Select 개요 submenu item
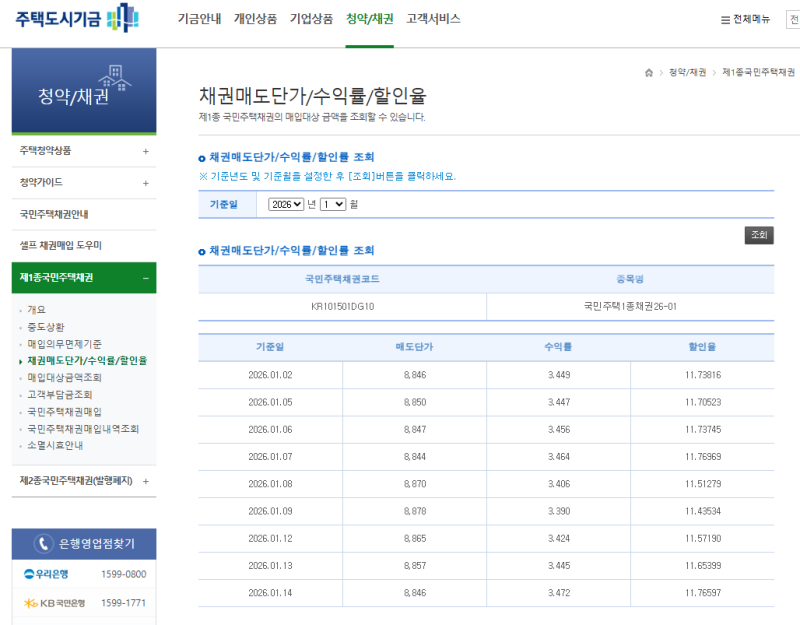This screenshot has height=625, width=800. tap(36, 310)
